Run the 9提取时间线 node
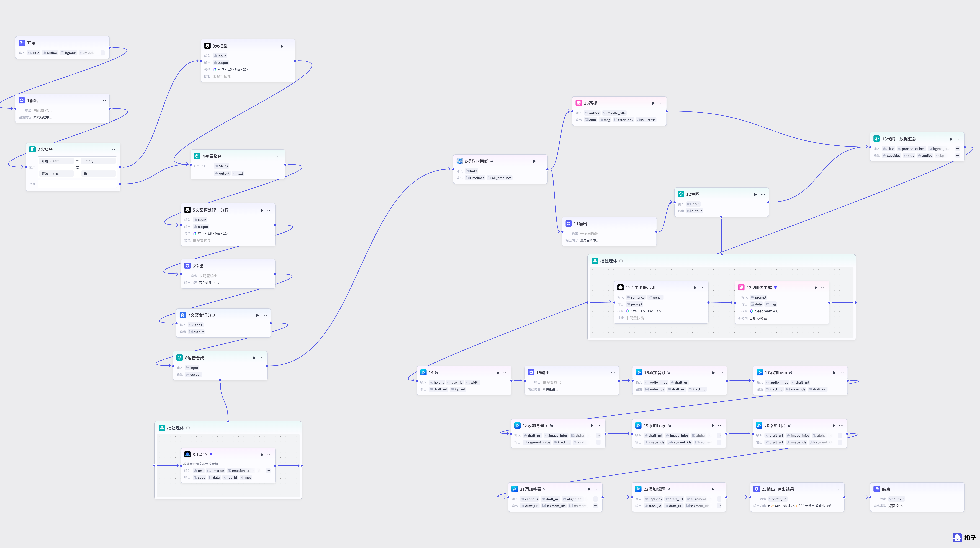Viewport: 980px width, 548px height. tap(534, 161)
